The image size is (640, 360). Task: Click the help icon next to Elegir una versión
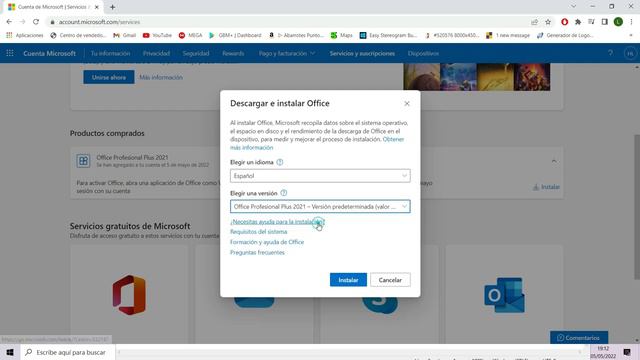click(284, 193)
